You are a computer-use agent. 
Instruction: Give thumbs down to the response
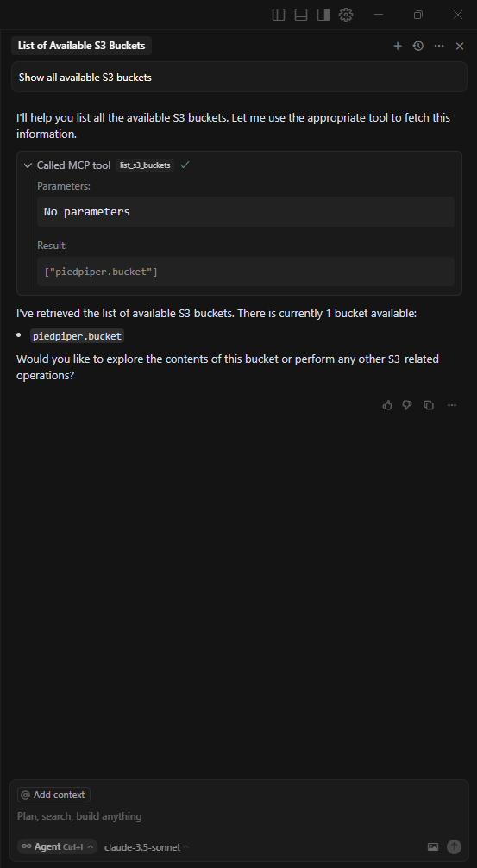[x=407, y=405]
